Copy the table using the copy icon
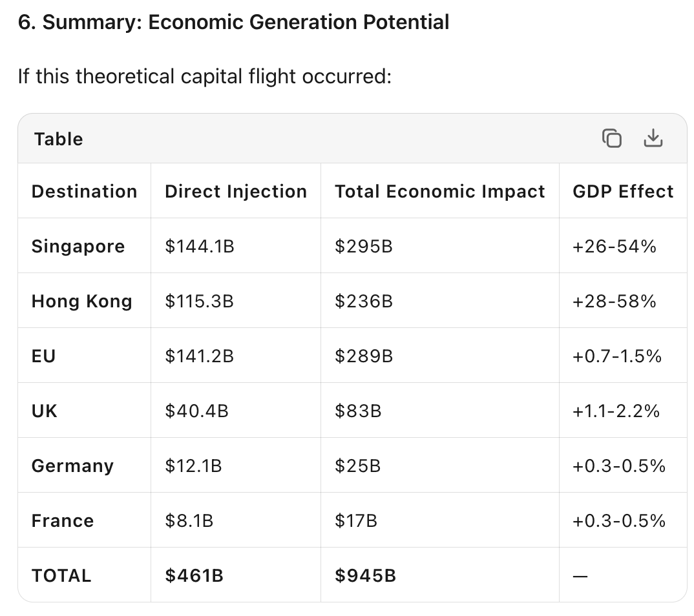 coord(611,139)
